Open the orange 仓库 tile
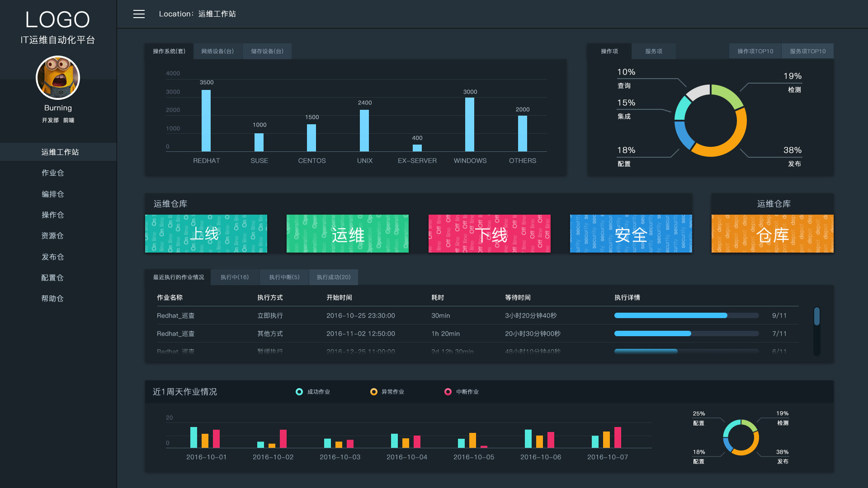Screen dimensions: 868x488 point(772,234)
